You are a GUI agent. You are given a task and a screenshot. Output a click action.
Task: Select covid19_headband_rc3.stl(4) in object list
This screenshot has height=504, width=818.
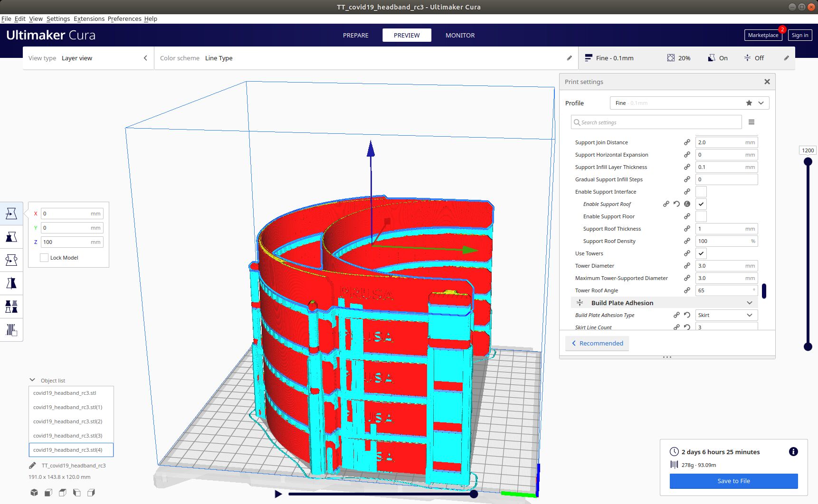click(x=71, y=450)
